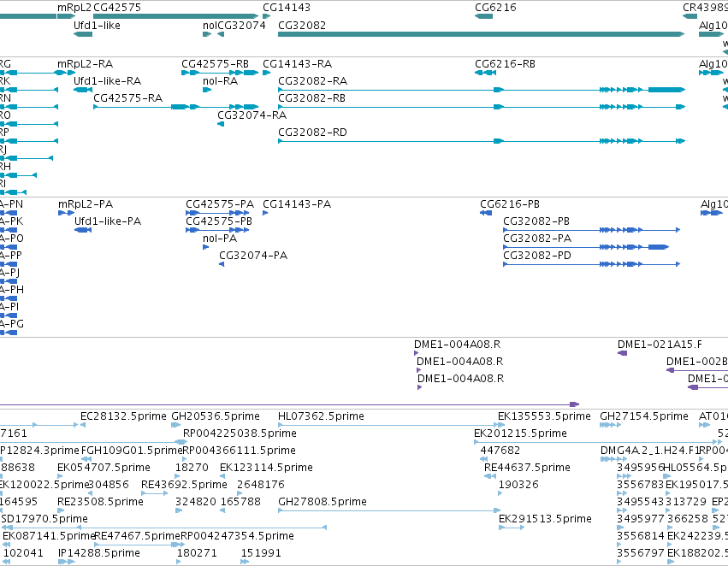Viewport: 728px width, 566px height.
Task: Select the CG32082-PA protein label
Action: 537,239
